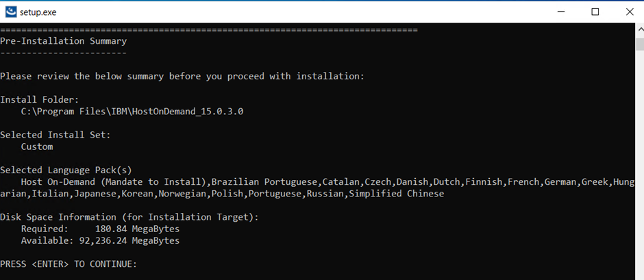Click the Disk Space Information line
644x280 pixels.
point(129,217)
